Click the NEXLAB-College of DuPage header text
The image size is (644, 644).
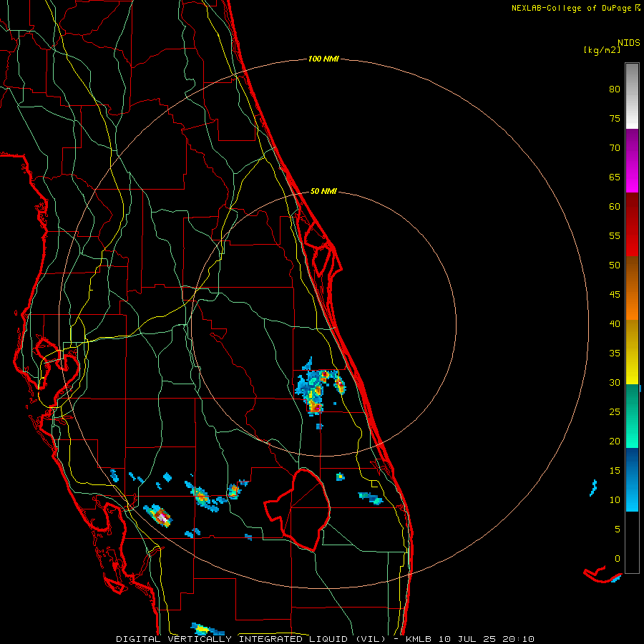pyautogui.click(x=571, y=8)
